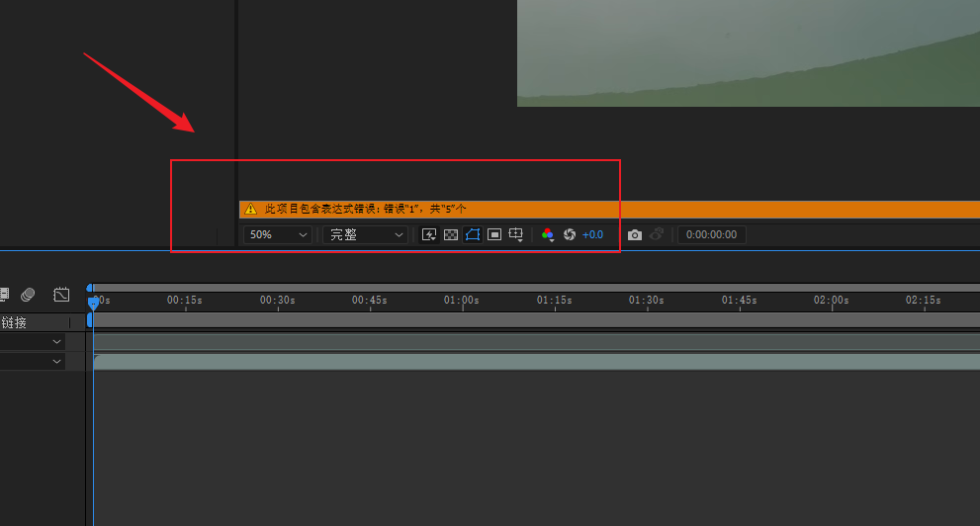Enable the Region of Interest button

click(494, 235)
